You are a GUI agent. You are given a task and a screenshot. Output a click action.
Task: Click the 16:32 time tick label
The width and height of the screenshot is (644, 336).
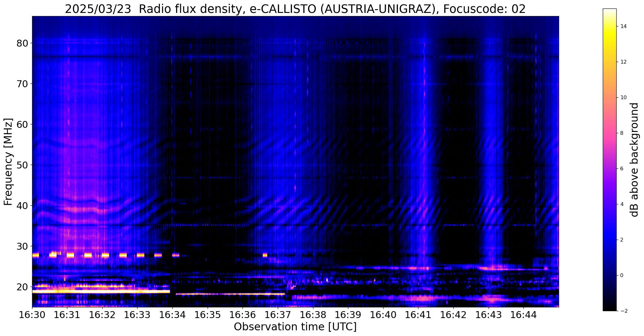(x=102, y=315)
